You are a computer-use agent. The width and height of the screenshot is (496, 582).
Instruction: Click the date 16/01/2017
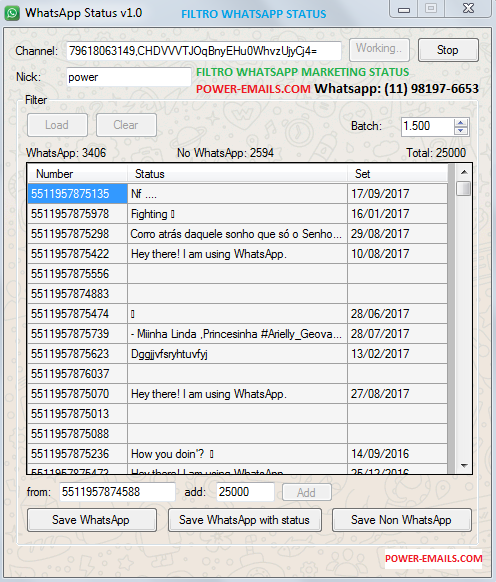point(397,213)
